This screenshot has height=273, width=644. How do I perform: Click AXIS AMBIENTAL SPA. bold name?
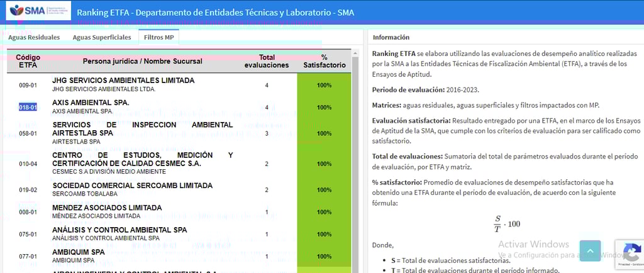pyautogui.click(x=91, y=103)
